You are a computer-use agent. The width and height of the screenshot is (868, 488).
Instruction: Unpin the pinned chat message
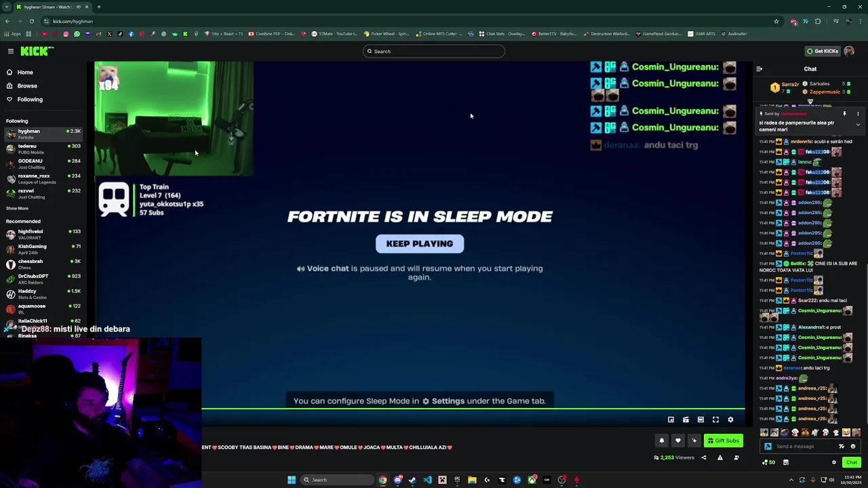pyautogui.click(x=844, y=114)
